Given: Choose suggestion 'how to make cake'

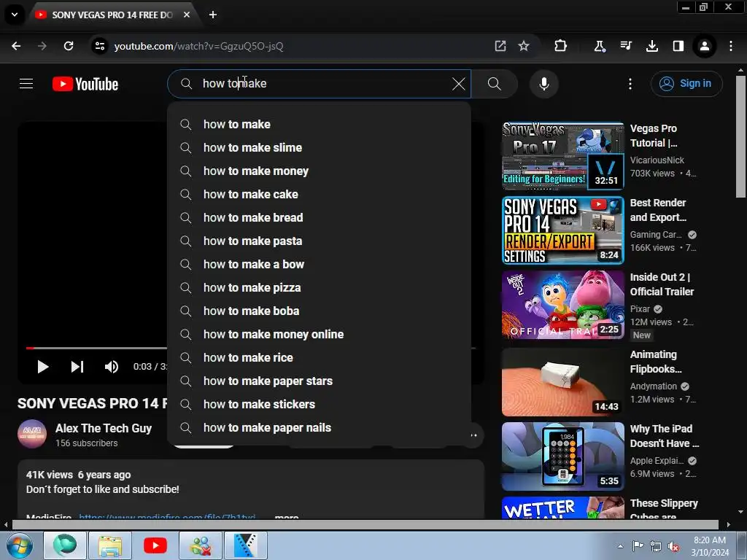Looking at the screenshot, I should pos(319,194).
